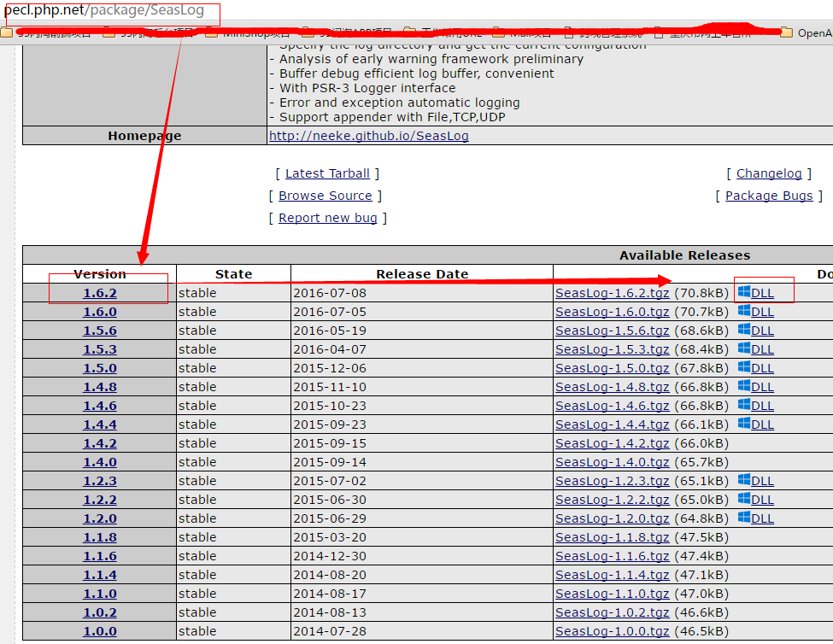The width and height of the screenshot is (833, 644).
Task: Download SeasLog-1.2.2.tgz
Action: click(612, 500)
